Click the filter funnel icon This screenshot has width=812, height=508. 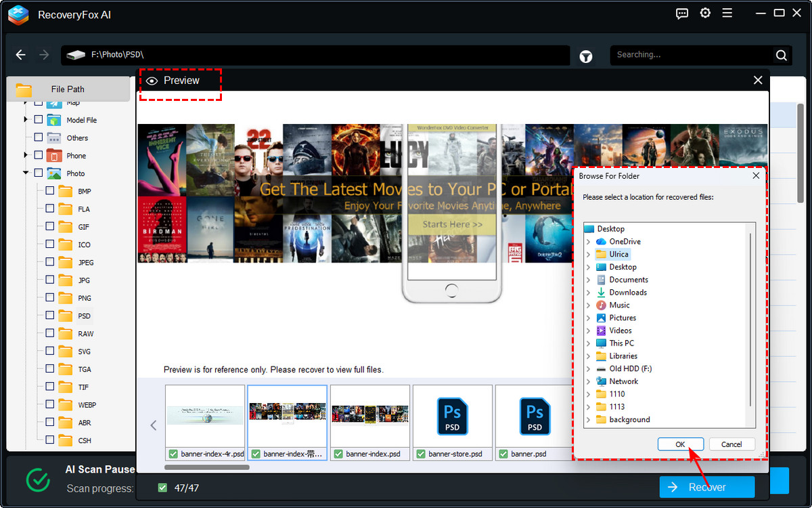tap(586, 57)
